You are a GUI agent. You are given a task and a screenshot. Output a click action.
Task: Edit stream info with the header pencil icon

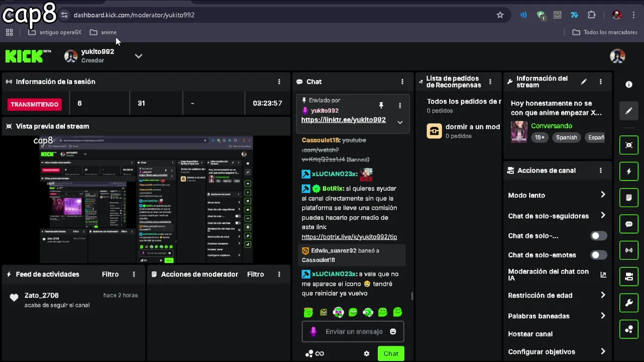(584, 81)
